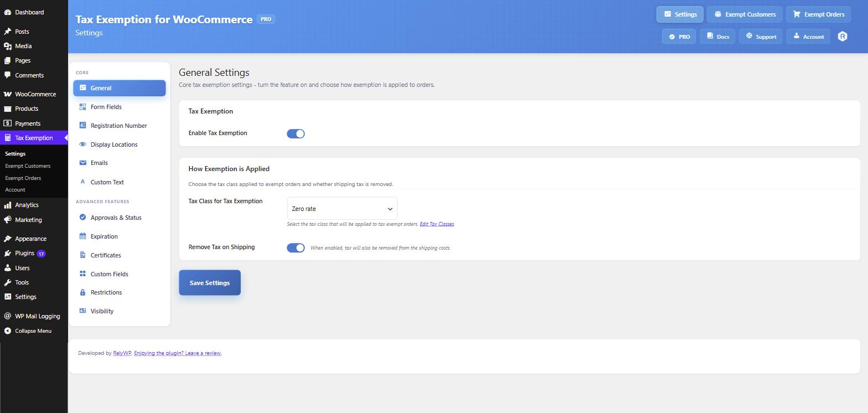Image resolution: width=868 pixels, height=413 pixels.
Task: Open Approvals & Status settings
Action: coord(120,218)
